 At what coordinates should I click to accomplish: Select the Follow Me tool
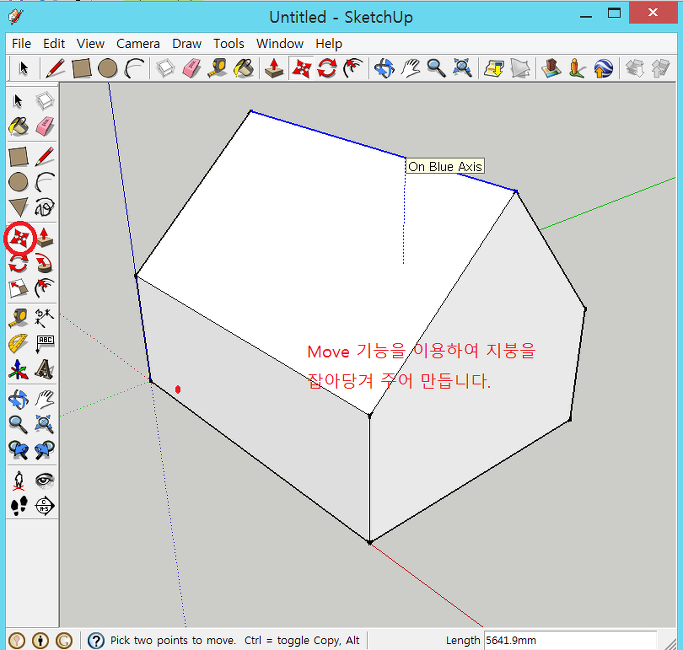44,264
